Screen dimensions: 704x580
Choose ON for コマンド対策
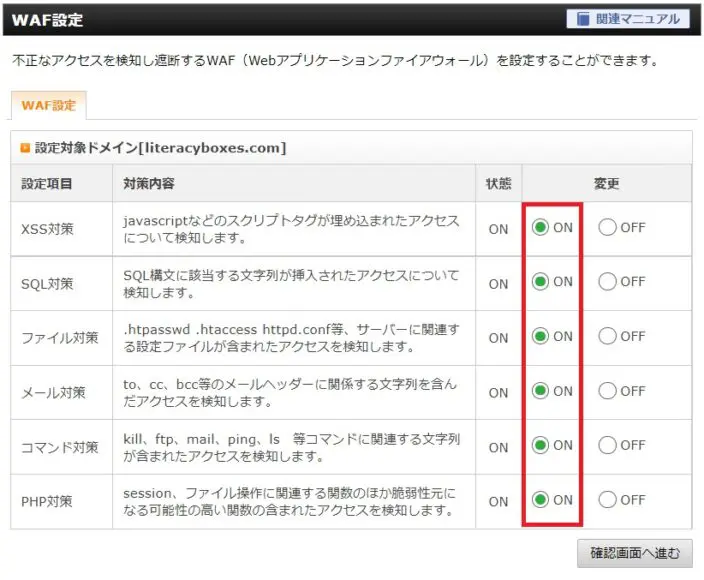coord(541,445)
